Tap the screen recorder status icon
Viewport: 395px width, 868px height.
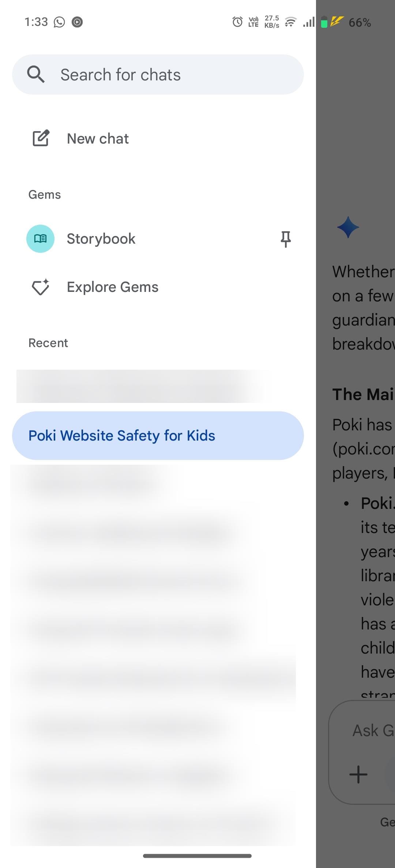77,22
